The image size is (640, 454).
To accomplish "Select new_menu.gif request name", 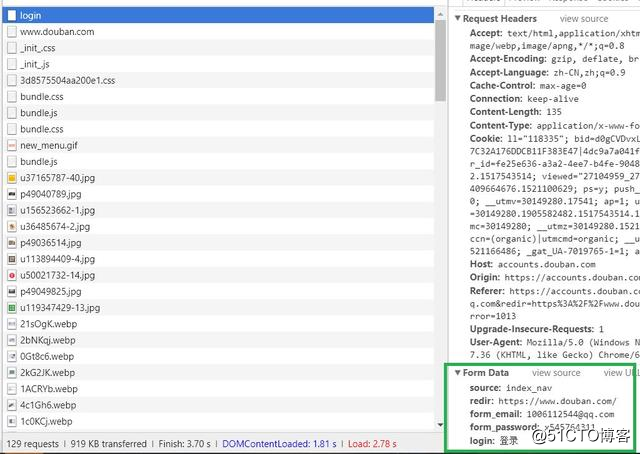I will tap(49, 145).
